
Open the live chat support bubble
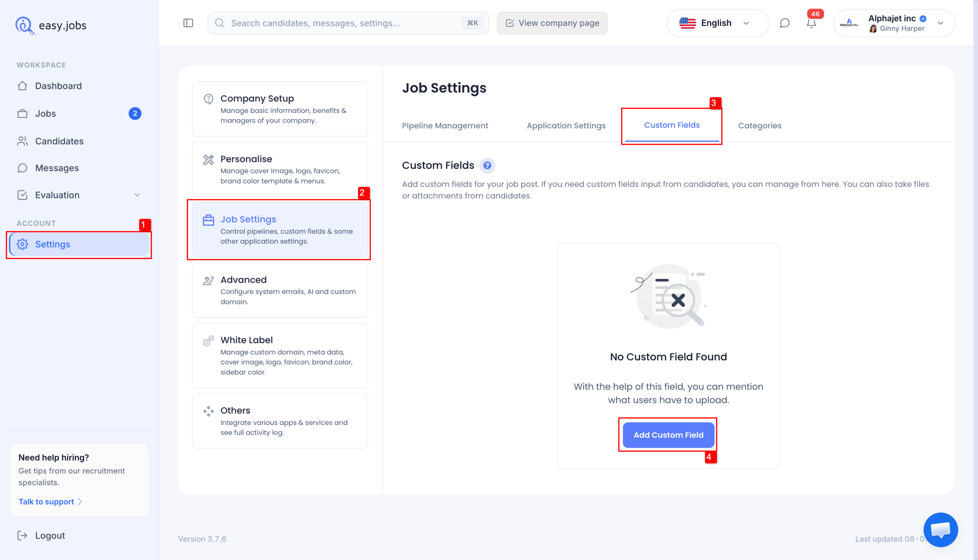pos(940,529)
